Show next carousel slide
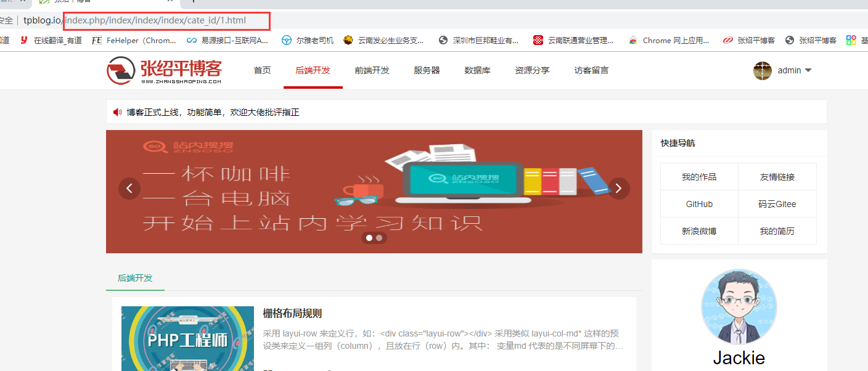 [x=619, y=189]
